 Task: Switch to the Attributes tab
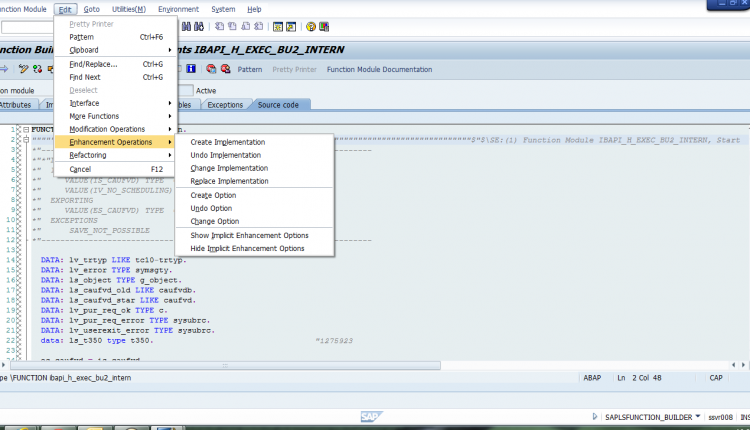pyautogui.click(x=16, y=105)
